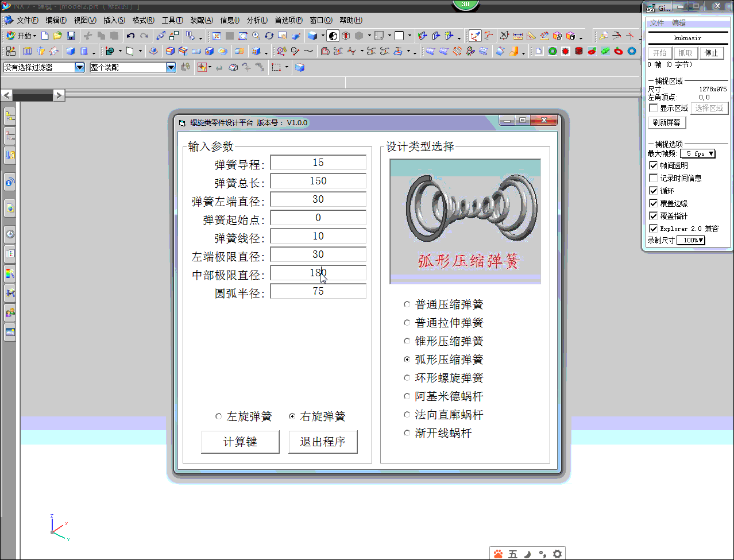Click the gear settings icon in IME bar

point(557,554)
